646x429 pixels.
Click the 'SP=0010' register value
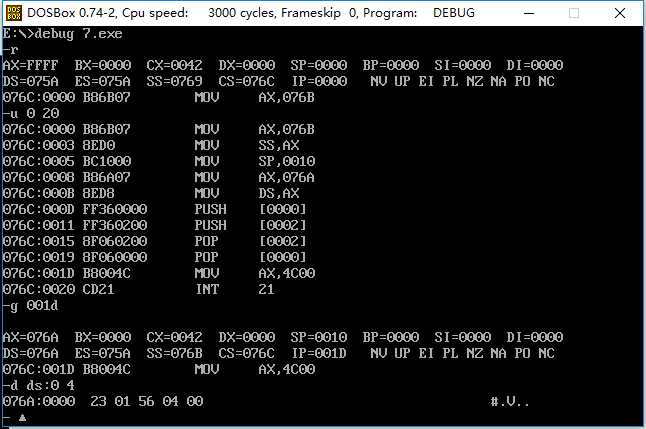tap(319, 338)
